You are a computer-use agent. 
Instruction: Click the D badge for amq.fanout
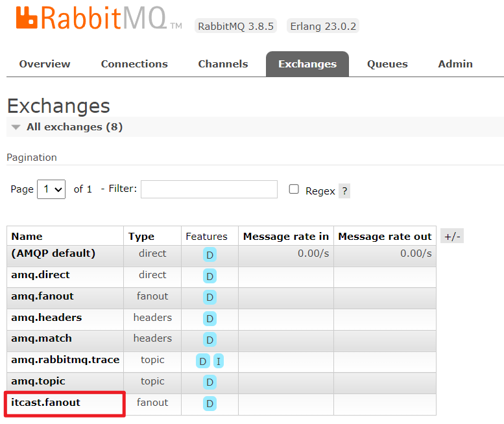coord(210,298)
